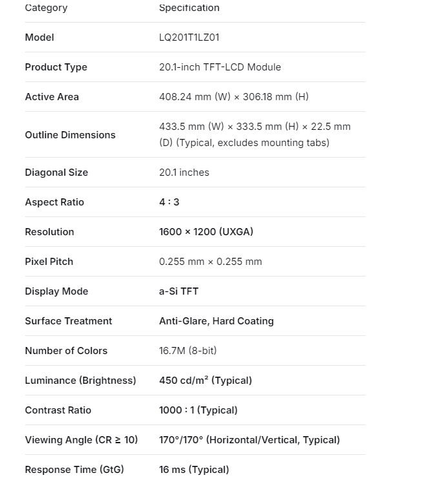Select the 450 cd/m² luminance value
Image resolution: width=448 pixels, height=482 pixels.
click(205, 381)
